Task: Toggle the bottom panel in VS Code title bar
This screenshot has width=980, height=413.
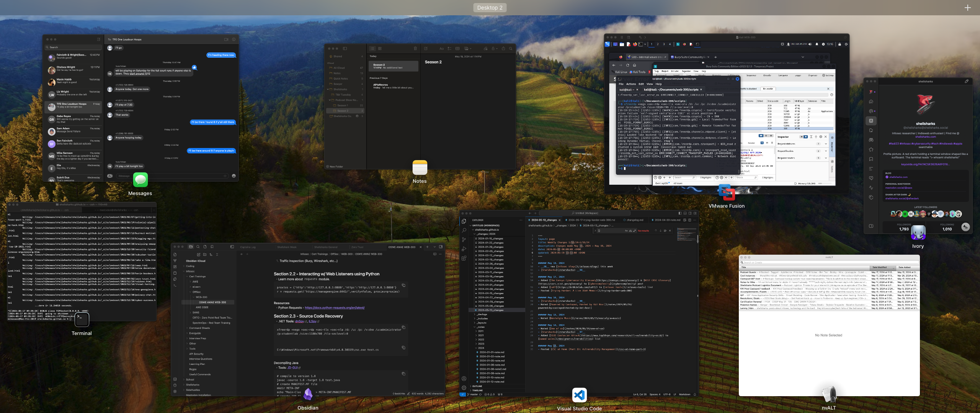Action: point(685,213)
